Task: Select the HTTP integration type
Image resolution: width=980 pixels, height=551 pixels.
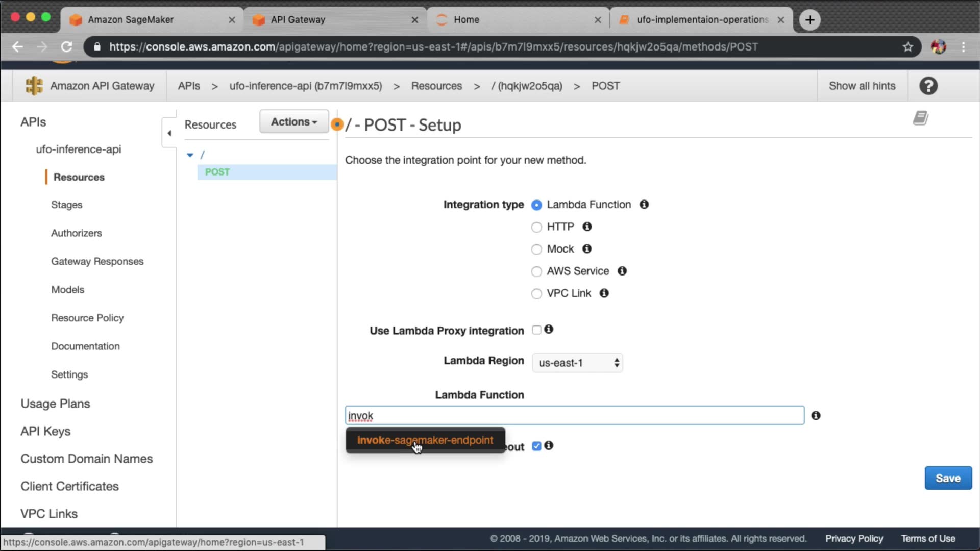Action: [x=536, y=227]
